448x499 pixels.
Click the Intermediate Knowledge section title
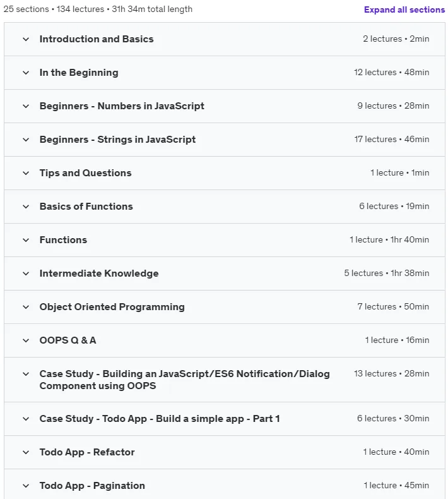click(x=99, y=274)
